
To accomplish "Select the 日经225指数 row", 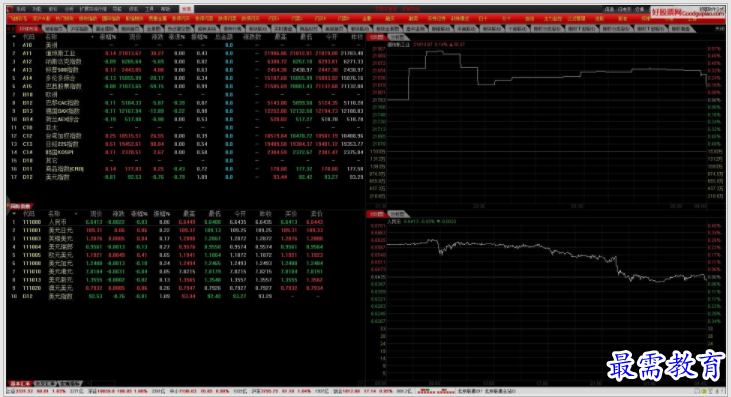I will [x=186, y=144].
